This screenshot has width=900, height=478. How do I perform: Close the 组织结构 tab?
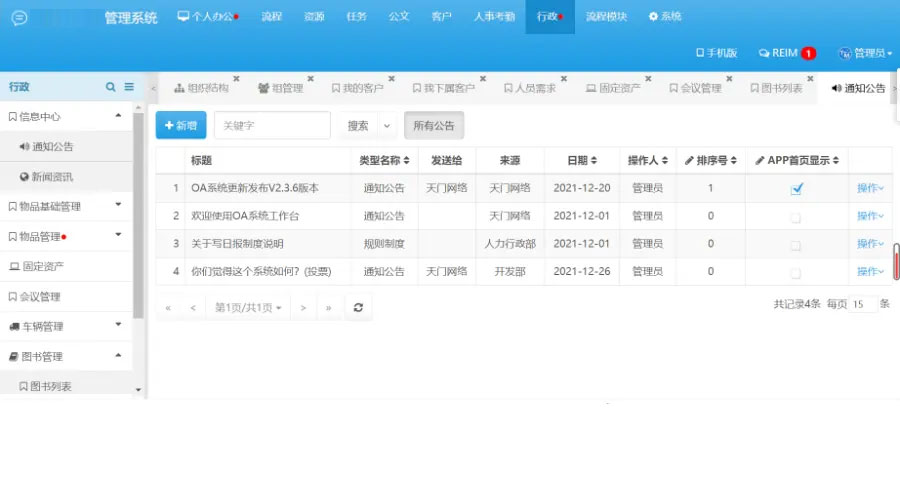236,78
